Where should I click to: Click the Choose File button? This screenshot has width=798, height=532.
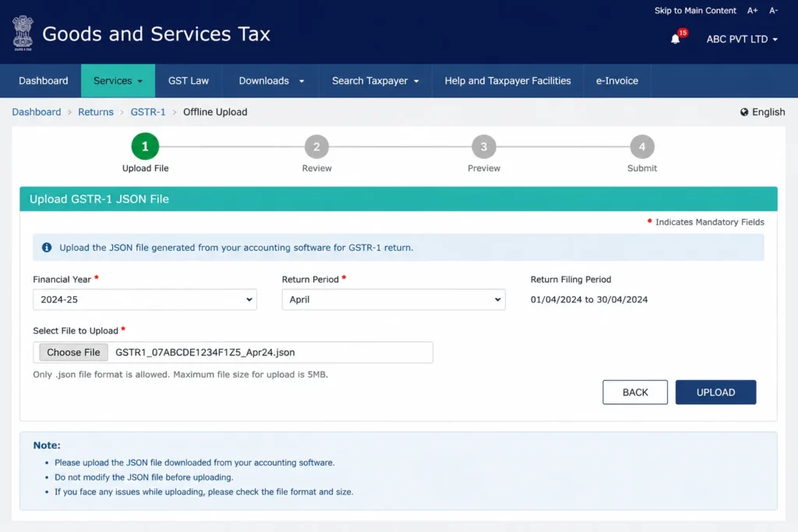coord(73,353)
